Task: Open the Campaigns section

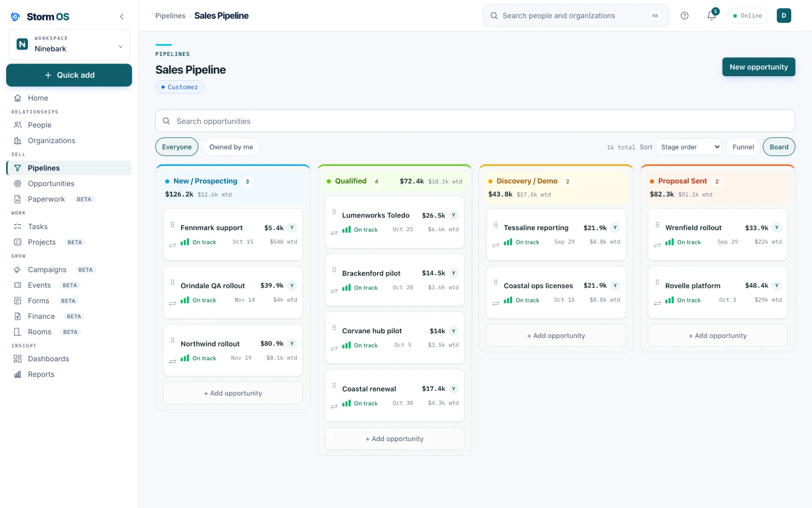Action: click(x=69, y=270)
